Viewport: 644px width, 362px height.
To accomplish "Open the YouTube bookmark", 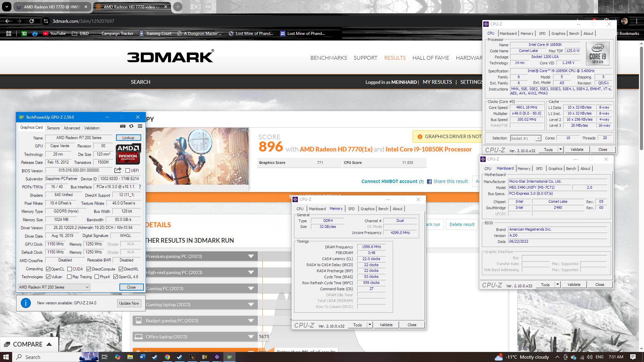I will (54, 34).
